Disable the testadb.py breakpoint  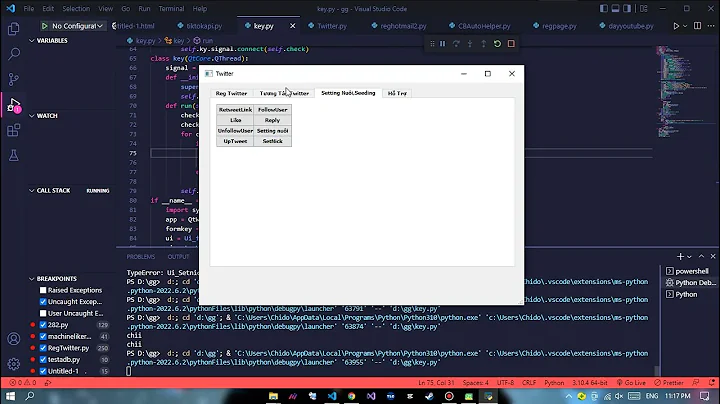tap(43, 359)
